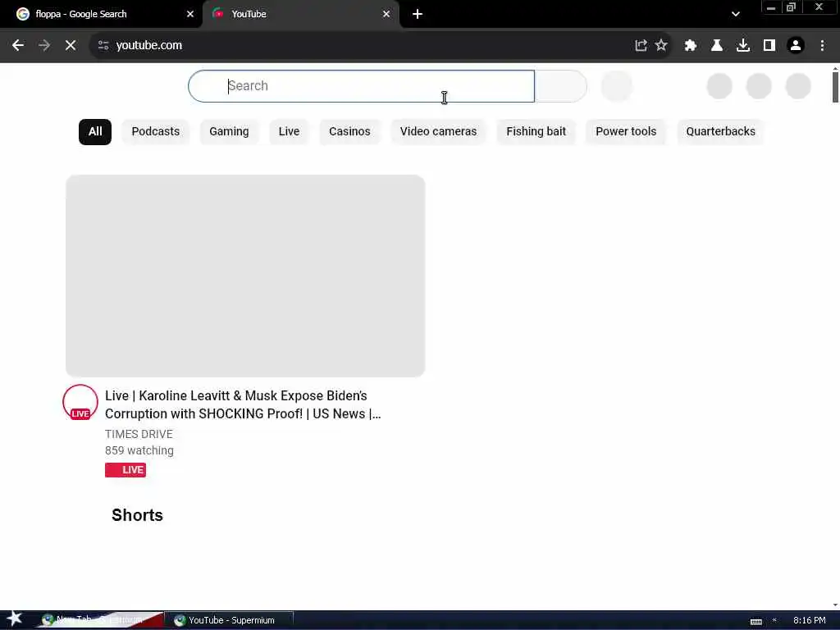Select the Fishing bait filter chip
Image resolution: width=840 pixels, height=630 pixels.
[536, 132]
